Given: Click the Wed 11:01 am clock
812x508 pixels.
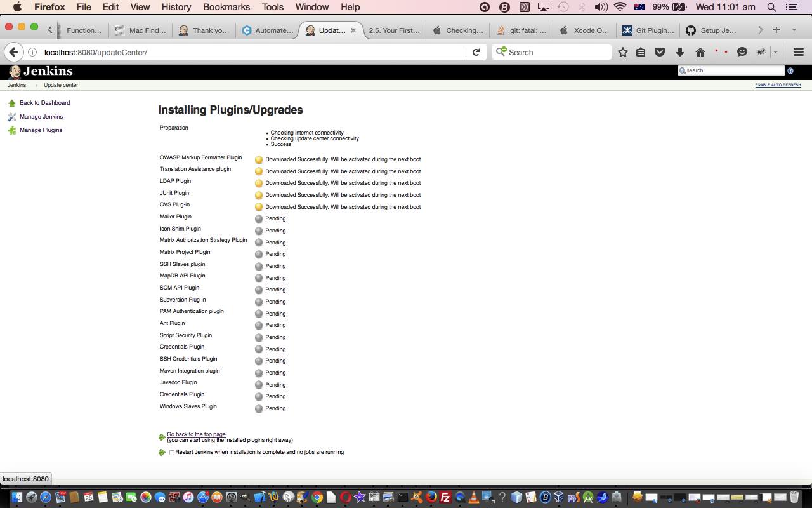Looking at the screenshot, I should [725, 7].
